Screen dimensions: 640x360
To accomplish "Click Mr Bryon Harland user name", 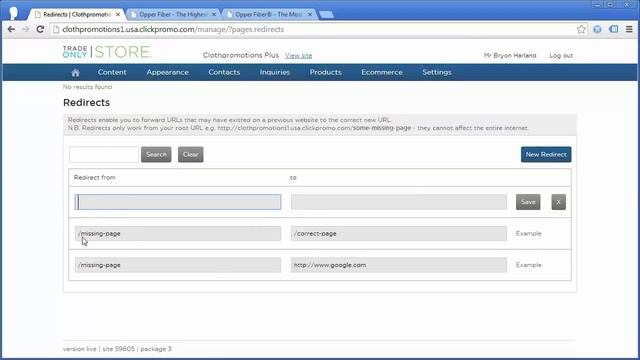I will [x=510, y=56].
